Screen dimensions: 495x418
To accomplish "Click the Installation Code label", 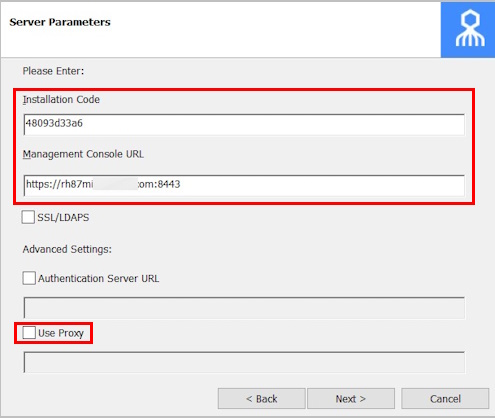I will click(61, 99).
